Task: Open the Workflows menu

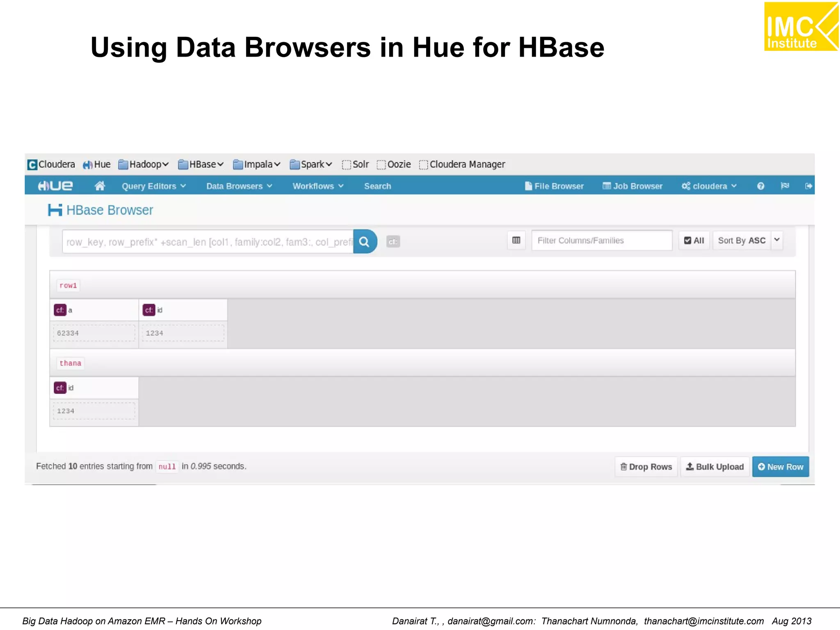Action: [318, 186]
